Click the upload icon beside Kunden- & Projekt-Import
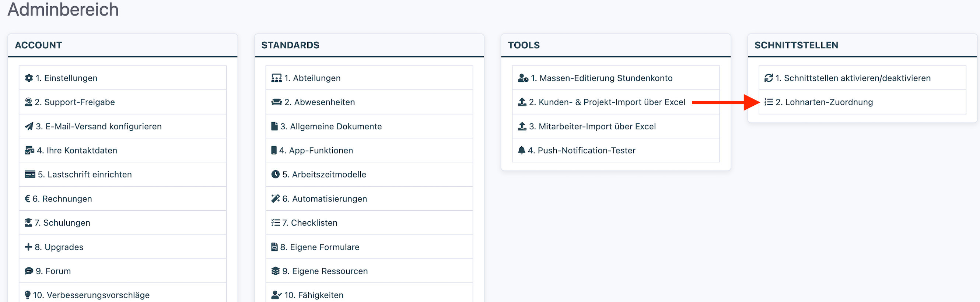This screenshot has height=302, width=980. coord(522,102)
